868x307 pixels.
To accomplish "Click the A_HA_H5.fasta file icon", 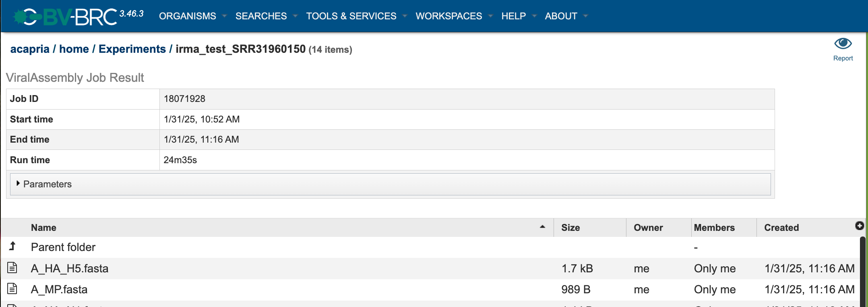I will 12,268.
